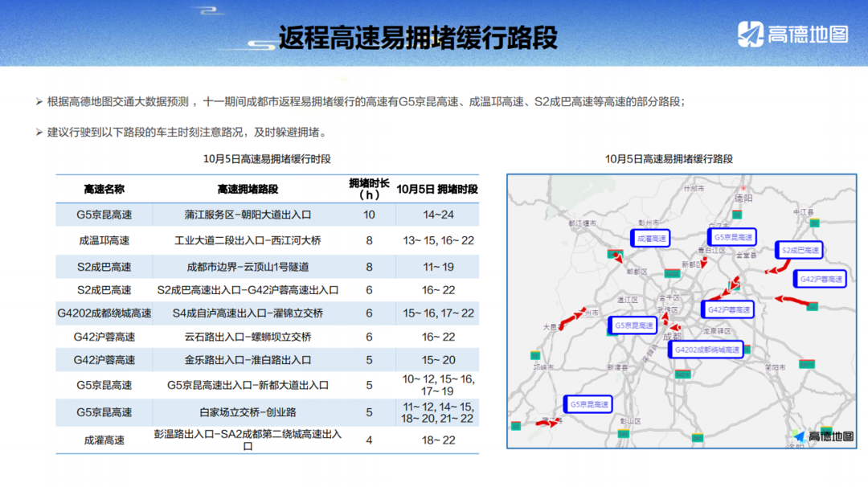Select the duration cell 10

click(369, 215)
